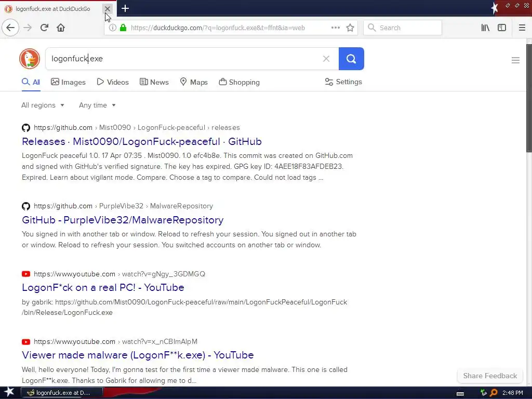Open the Firefox hamburger menu
This screenshot has width=532, height=399.
point(522,28)
